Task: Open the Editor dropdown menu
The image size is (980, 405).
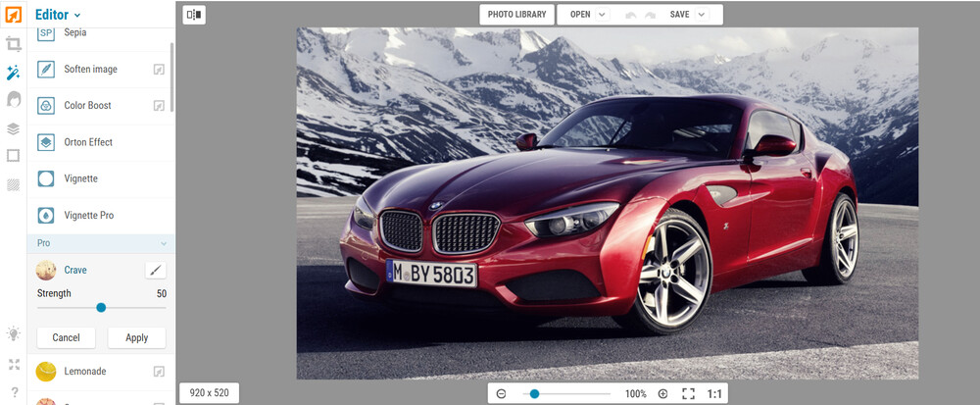Action: (x=58, y=15)
